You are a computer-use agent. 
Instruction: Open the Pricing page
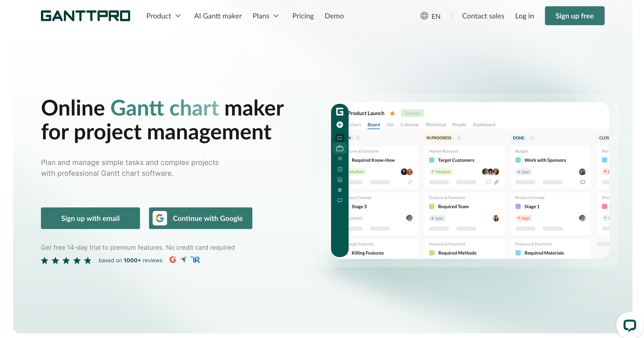pyautogui.click(x=303, y=16)
